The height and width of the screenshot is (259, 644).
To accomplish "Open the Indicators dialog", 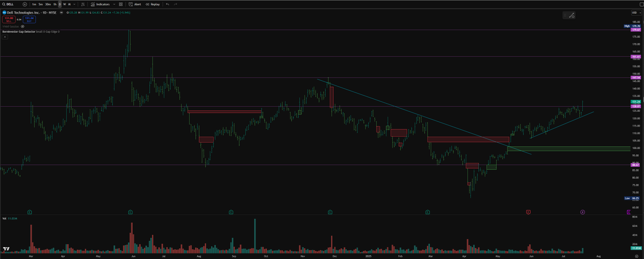I will [x=100, y=4].
